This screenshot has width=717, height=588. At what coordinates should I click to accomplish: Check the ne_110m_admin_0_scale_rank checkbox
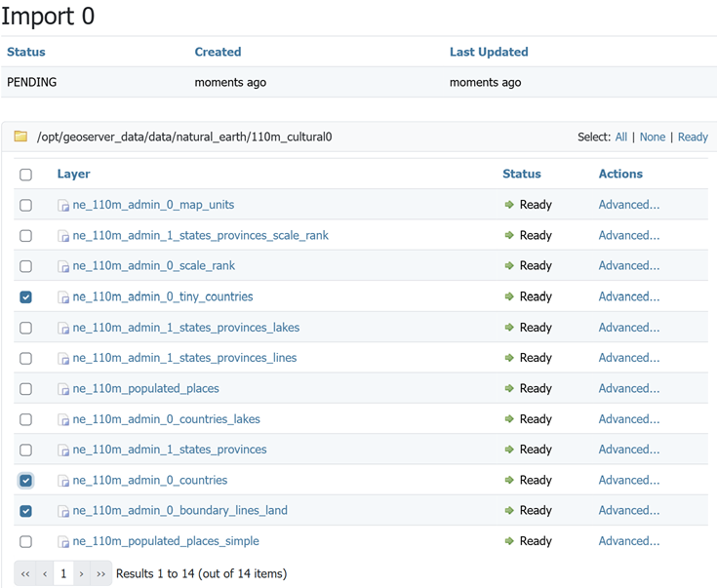[x=25, y=266]
